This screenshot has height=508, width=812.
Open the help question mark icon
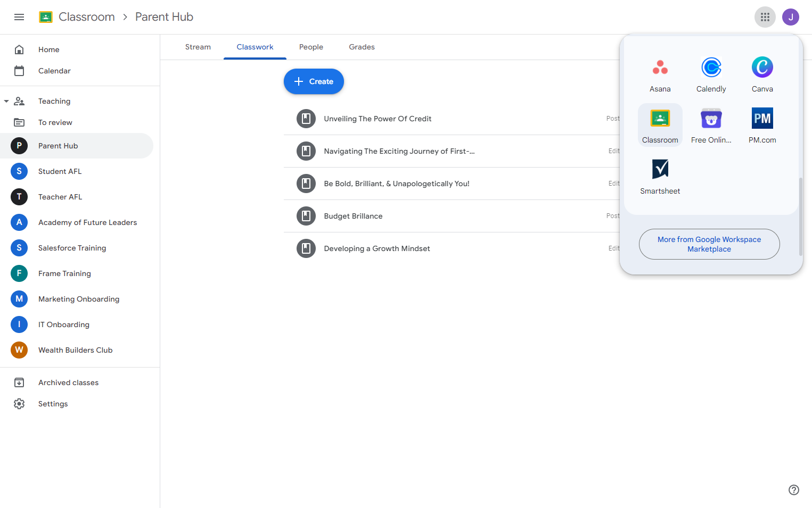click(x=794, y=490)
